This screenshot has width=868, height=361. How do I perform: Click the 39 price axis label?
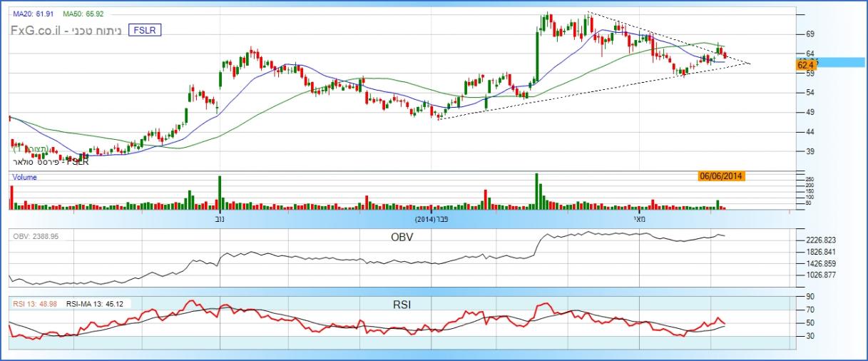pos(810,151)
